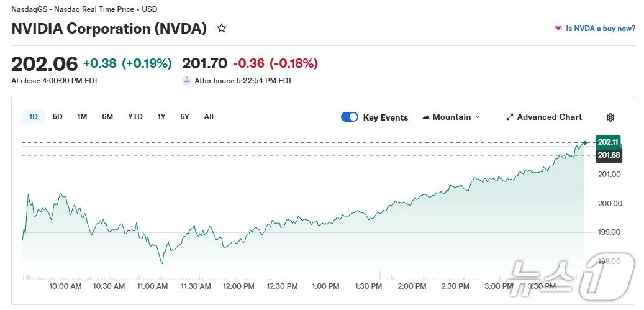Choose the 1M time range
Viewport: 644px width, 310px height.
[x=82, y=117]
